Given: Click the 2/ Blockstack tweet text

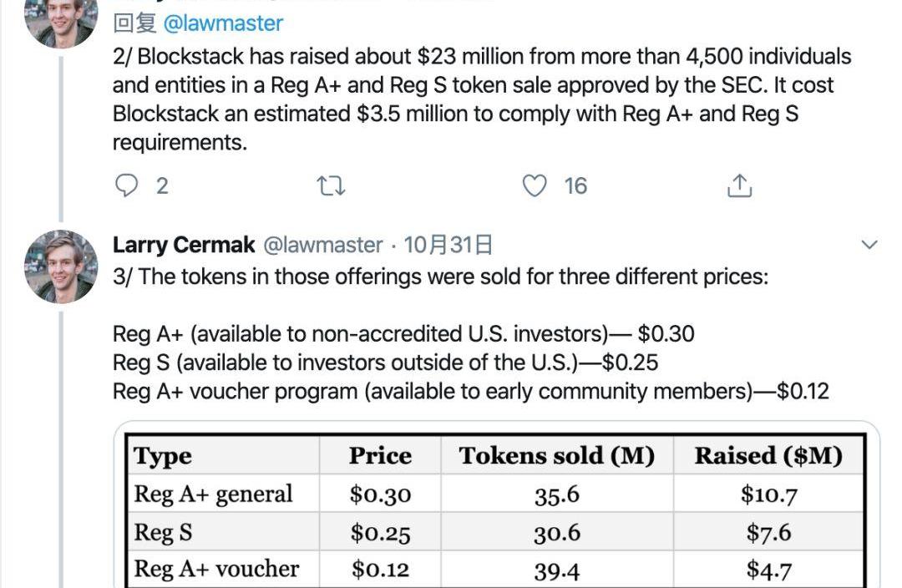Looking at the screenshot, I should point(482,99).
